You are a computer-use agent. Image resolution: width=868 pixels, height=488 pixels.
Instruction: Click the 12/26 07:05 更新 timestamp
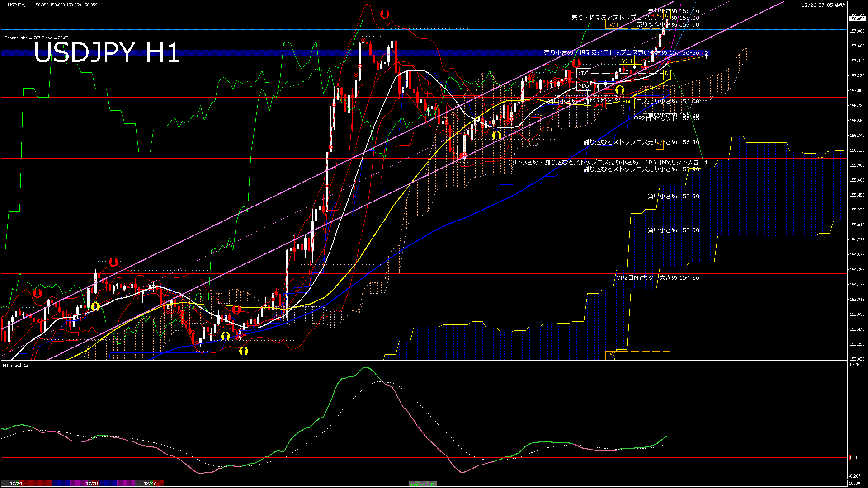click(x=823, y=5)
